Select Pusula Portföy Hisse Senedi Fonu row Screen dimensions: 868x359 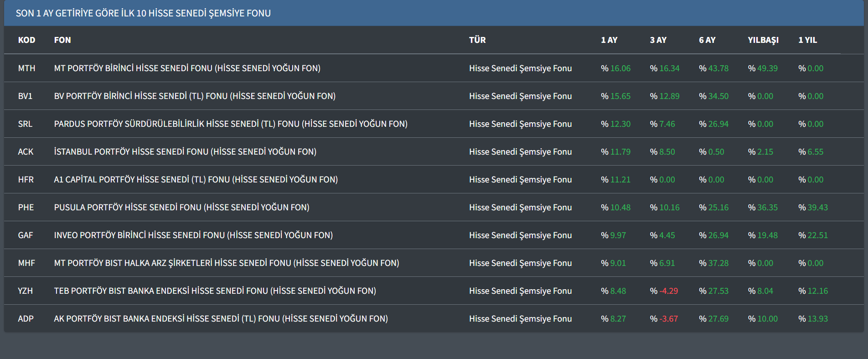181,208
